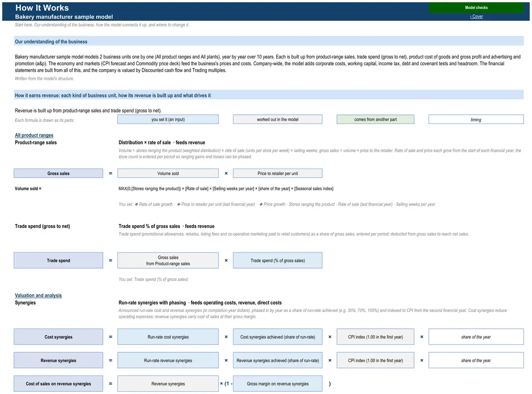Image resolution: width=532 pixels, height=394 pixels.
Task: Click the Volume sold box in the Gross sales equation
Action: click(168, 173)
